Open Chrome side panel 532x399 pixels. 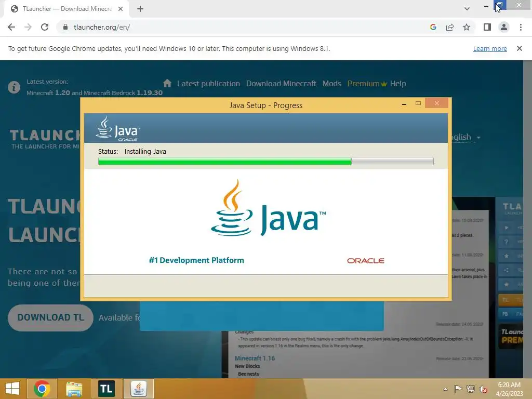click(487, 27)
